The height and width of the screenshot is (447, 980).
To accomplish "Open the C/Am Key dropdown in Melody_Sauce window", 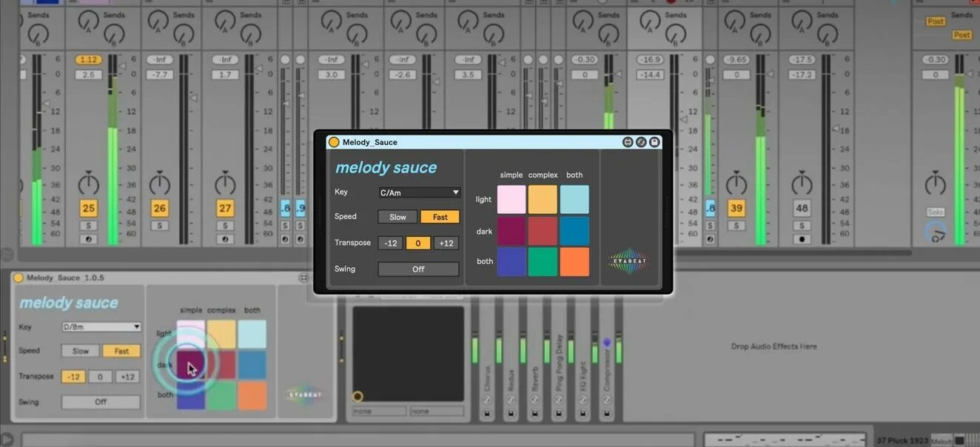I will pos(419,192).
